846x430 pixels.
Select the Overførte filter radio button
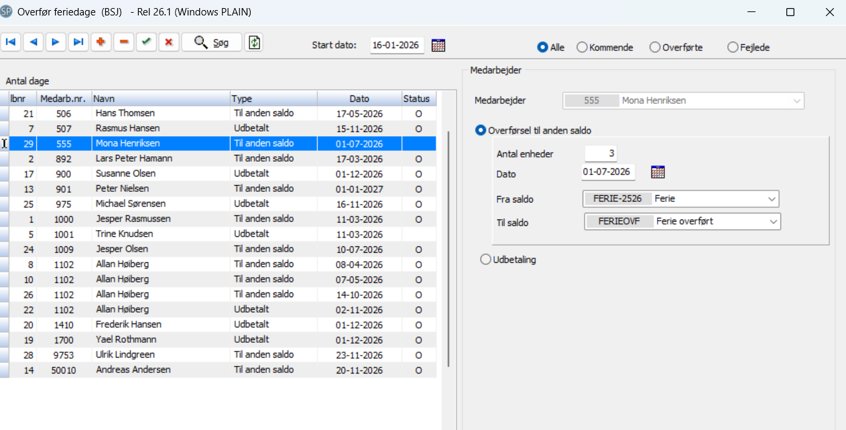click(654, 47)
